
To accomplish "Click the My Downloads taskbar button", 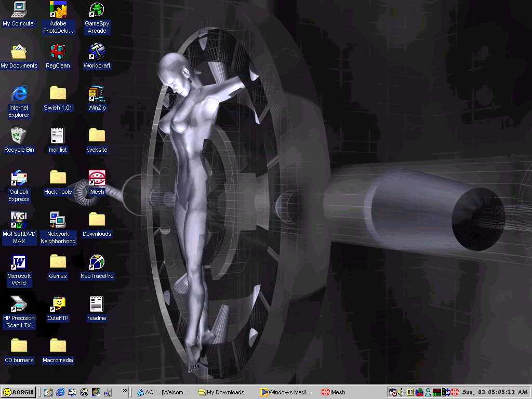I will 224,392.
